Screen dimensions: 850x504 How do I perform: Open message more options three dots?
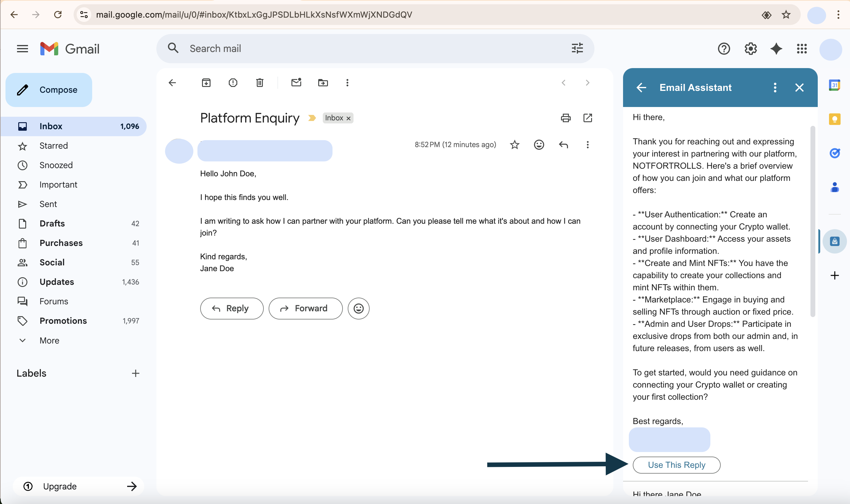(x=587, y=145)
